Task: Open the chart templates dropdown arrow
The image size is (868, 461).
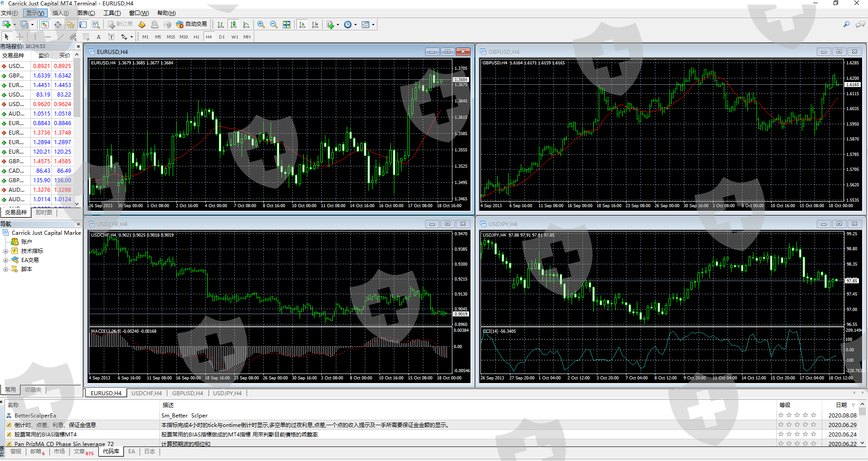Action: [x=373, y=24]
